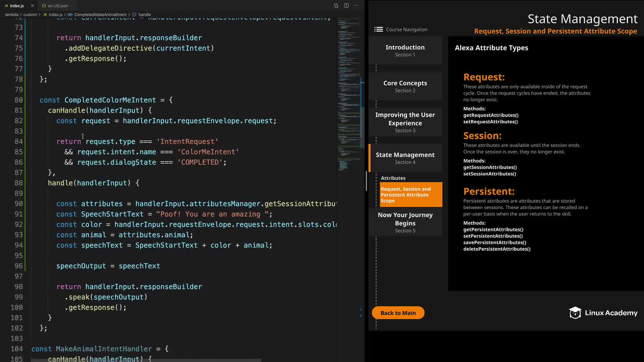Click the Course Navigation list icon

tap(378, 29)
